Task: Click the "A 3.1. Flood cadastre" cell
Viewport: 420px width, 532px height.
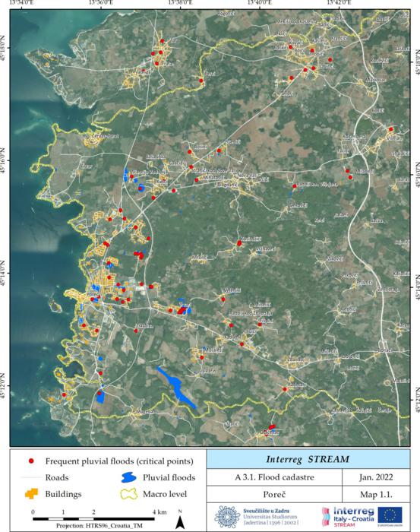Action: tap(275, 477)
